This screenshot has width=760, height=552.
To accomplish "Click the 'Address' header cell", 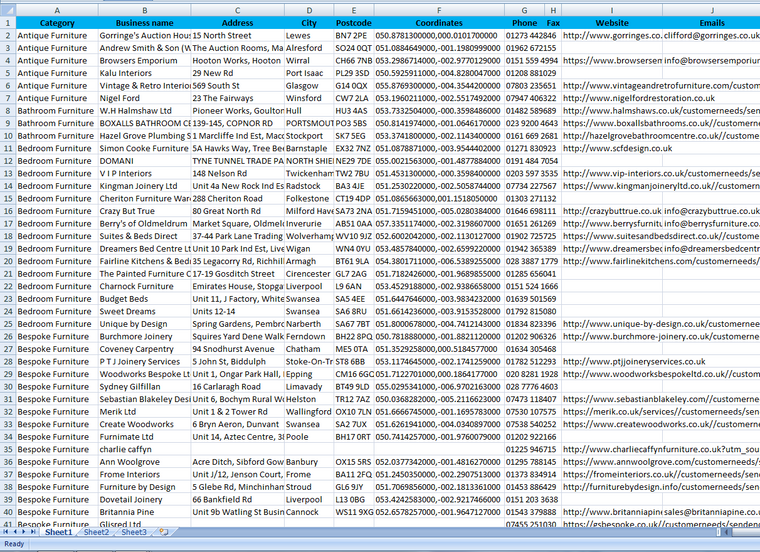I will point(238,23).
